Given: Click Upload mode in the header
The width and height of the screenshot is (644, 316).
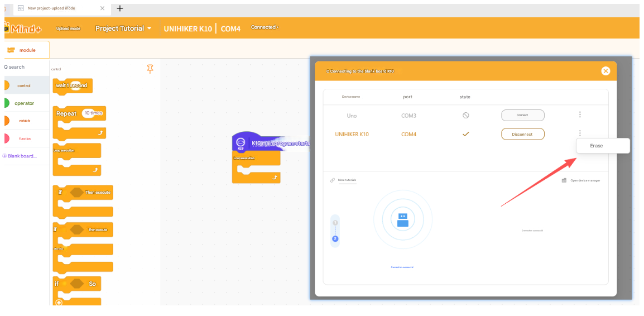Looking at the screenshot, I should click(x=68, y=28).
